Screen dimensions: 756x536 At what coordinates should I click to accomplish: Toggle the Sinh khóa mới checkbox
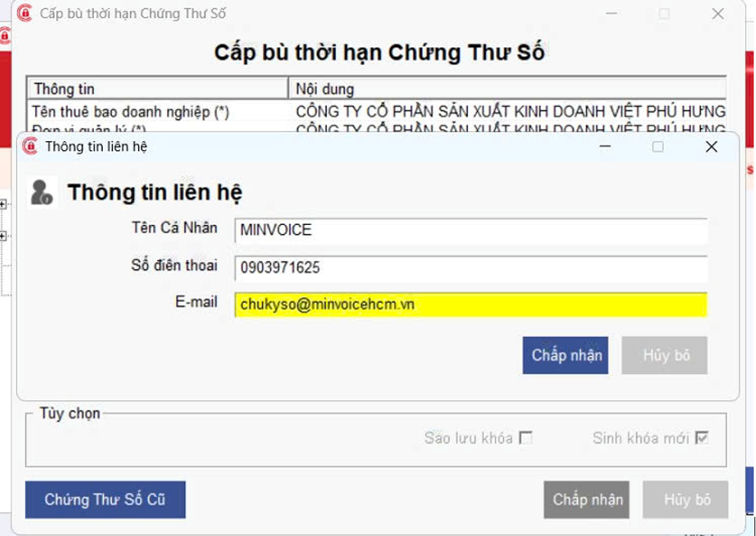702,438
